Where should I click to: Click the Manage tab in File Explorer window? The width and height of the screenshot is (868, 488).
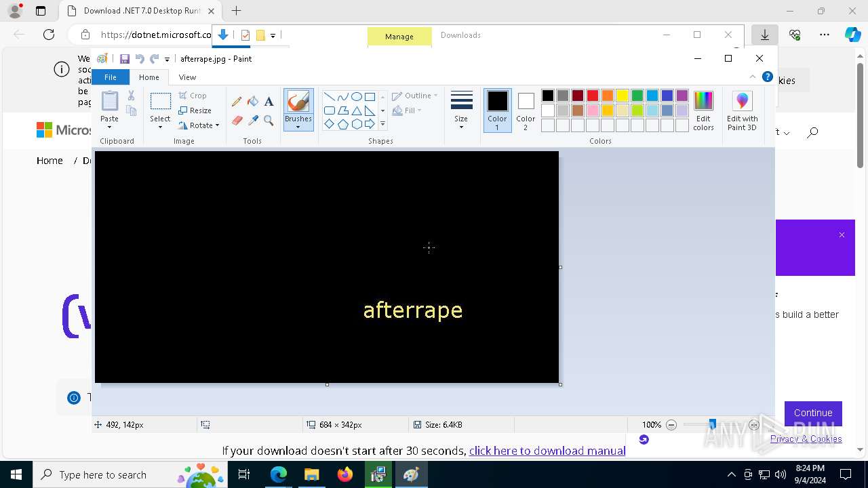click(x=399, y=37)
